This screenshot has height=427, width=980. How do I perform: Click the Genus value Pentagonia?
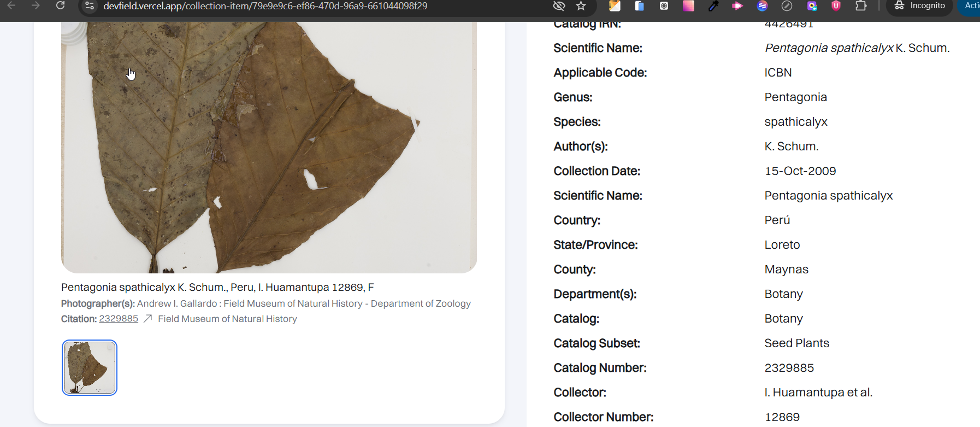[795, 97]
